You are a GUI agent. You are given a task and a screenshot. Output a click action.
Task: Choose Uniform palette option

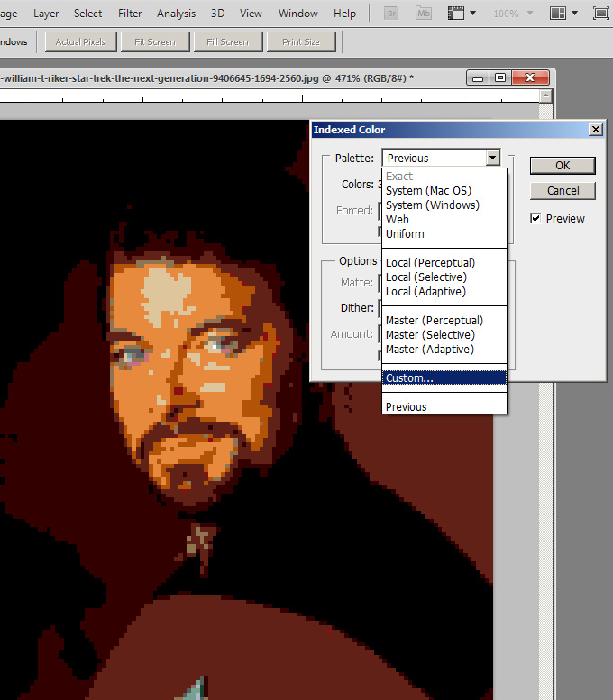pyautogui.click(x=444, y=233)
